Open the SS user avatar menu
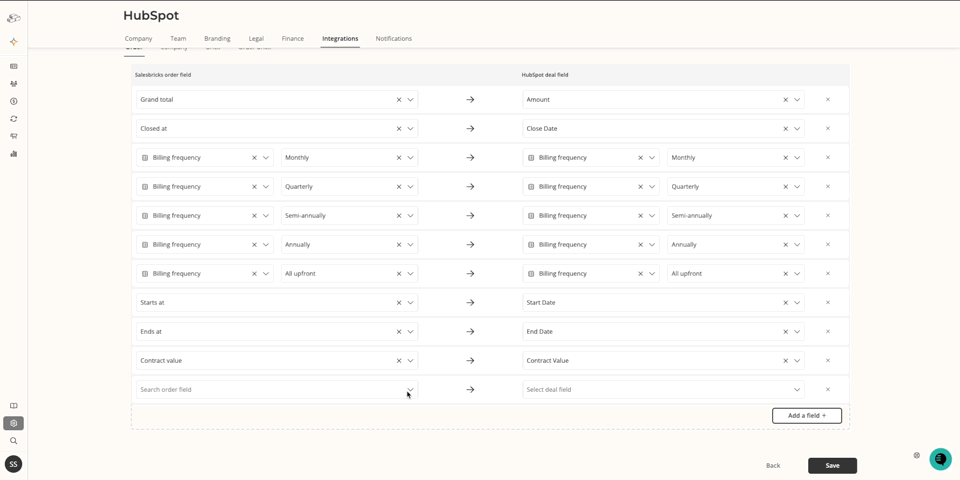Screen dimensions: 960x480 [x=13, y=464]
